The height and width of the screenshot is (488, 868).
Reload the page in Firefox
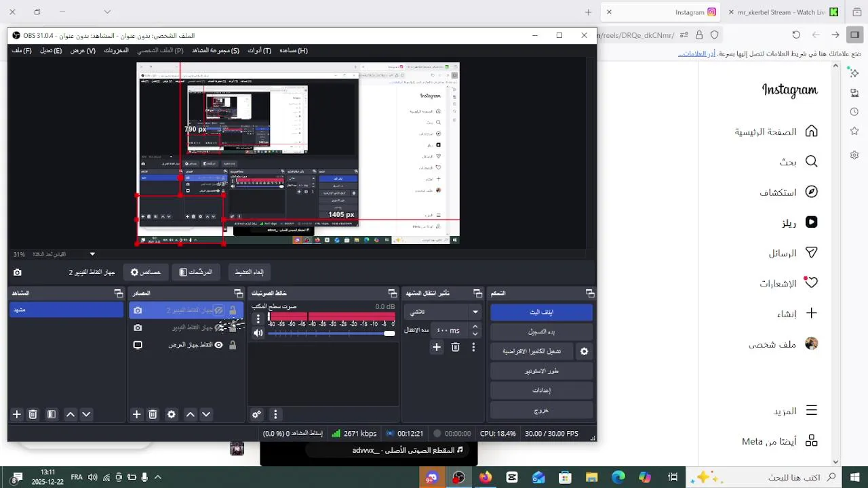[797, 35]
